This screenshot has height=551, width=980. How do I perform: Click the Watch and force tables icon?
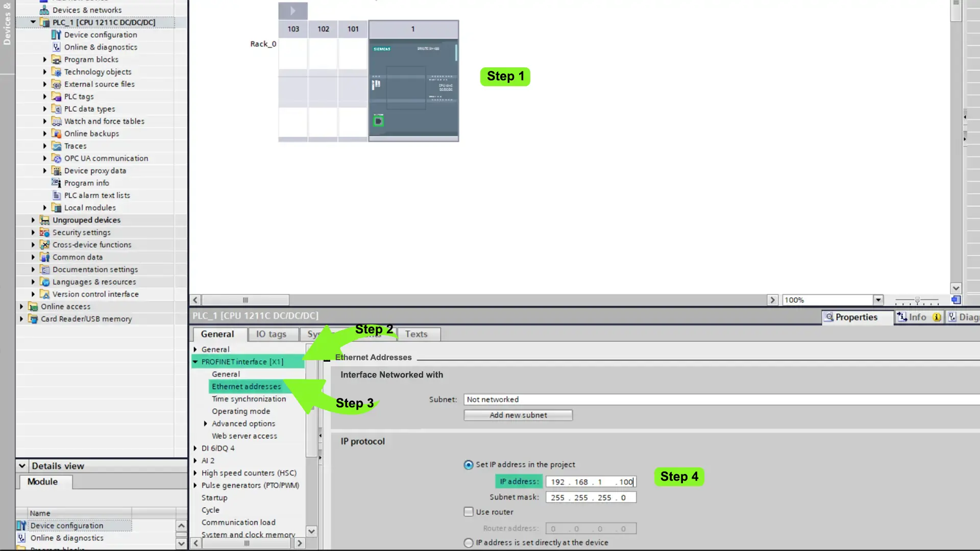click(x=57, y=121)
